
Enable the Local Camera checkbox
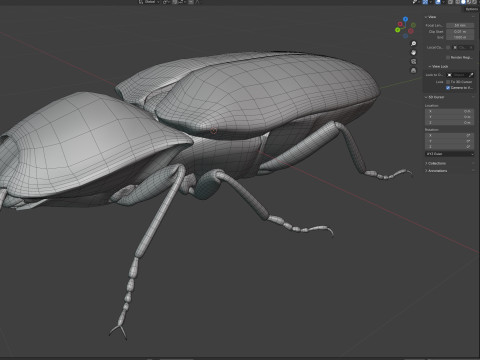[x=448, y=47]
